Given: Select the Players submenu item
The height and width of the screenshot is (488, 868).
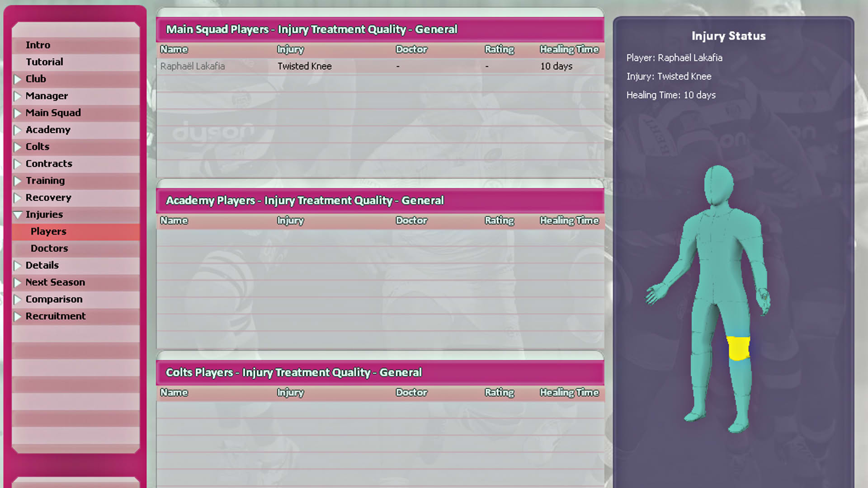Looking at the screenshot, I should (x=75, y=231).
